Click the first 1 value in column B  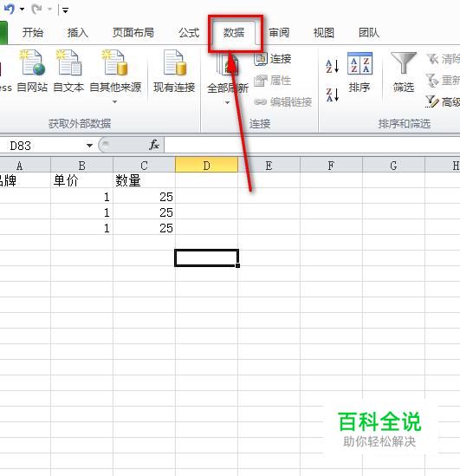(82, 197)
